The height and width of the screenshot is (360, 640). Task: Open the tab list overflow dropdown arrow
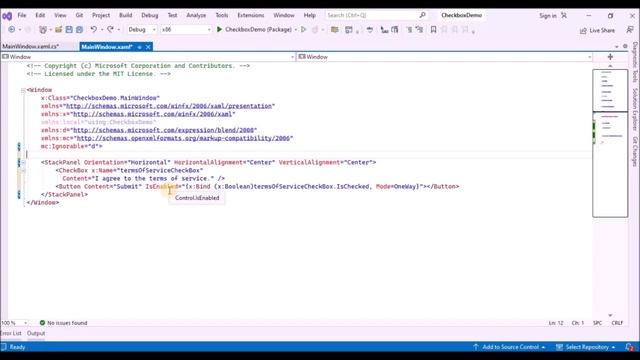(616, 47)
